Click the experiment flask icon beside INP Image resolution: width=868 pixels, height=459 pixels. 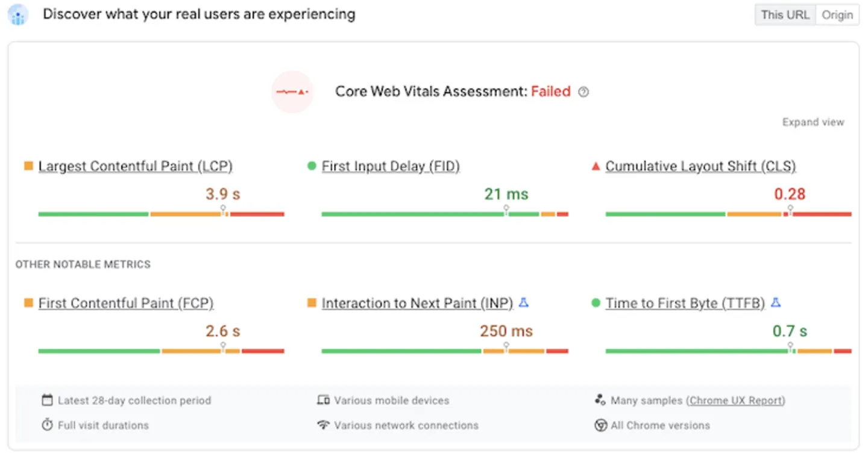pos(524,303)
